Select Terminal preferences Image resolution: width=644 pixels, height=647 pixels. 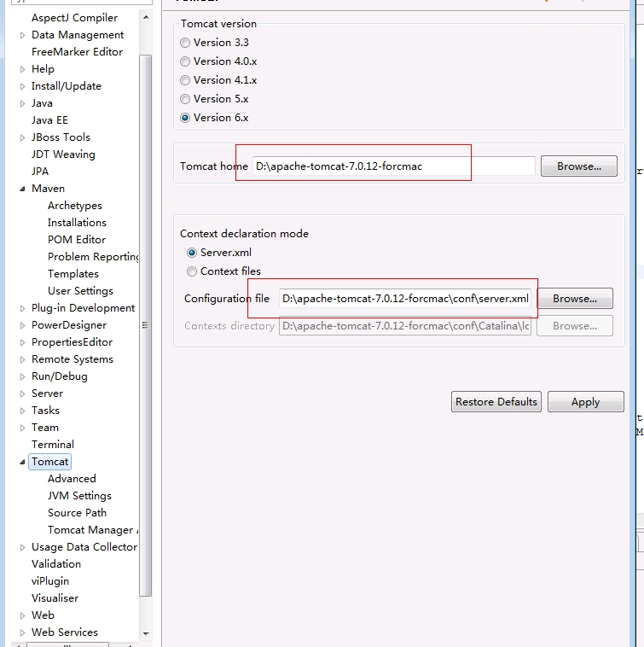point(53,445)
